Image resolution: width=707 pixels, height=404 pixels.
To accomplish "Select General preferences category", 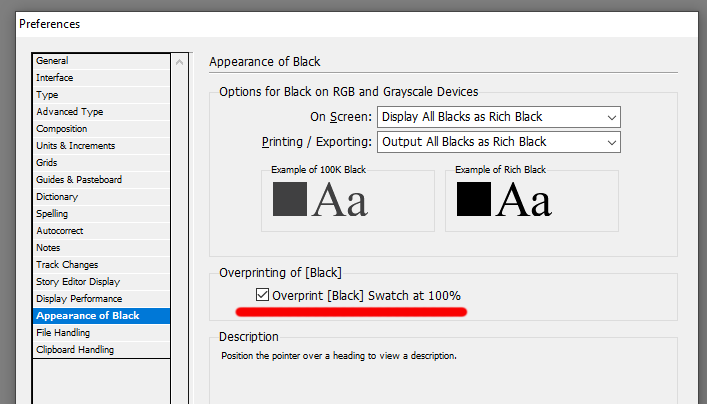I will (52, 61).
